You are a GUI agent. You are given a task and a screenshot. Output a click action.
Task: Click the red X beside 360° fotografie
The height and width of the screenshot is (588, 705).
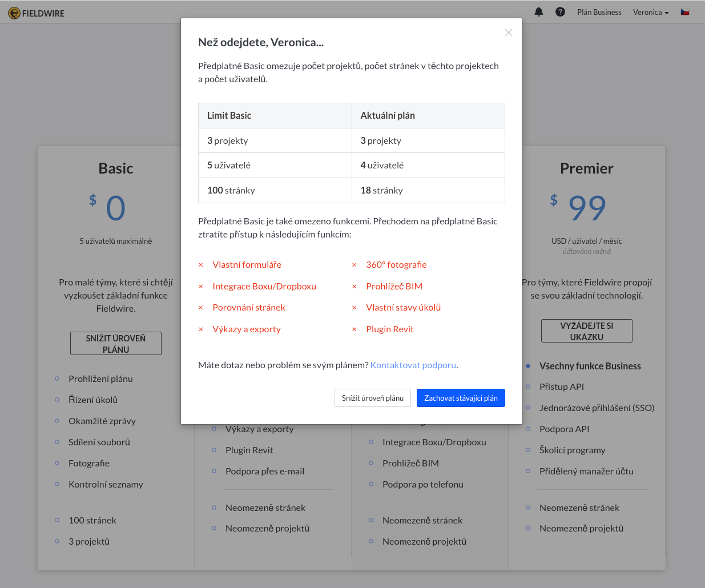[354, 265]
